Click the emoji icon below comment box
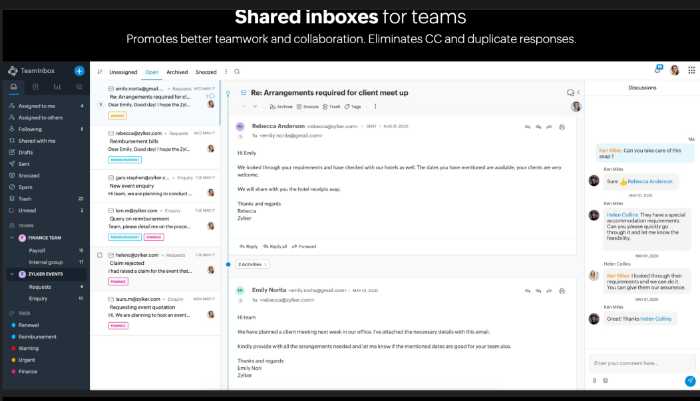Screen dimensions: 700x401 point(605,380)
